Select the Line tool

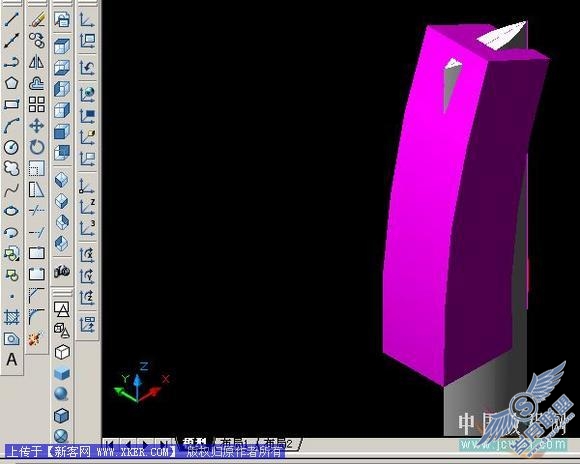point(12,19)
